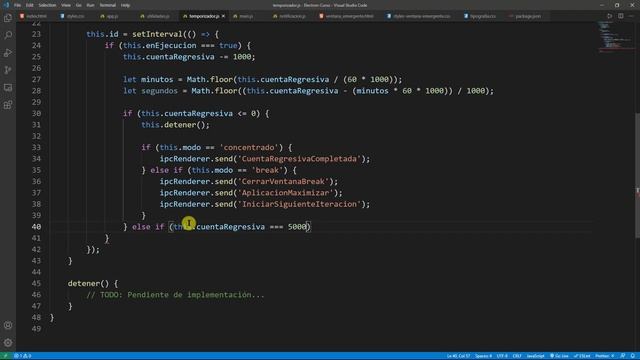Open the Source Control view
This screenshot has width=640, height=360.
coord(8,70)
